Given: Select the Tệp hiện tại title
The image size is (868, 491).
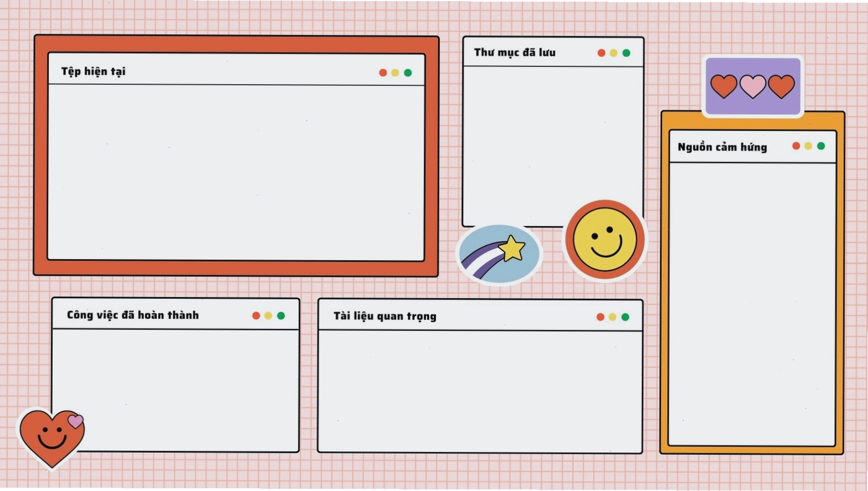Looking at the screenshot, I should coord(93,72).
